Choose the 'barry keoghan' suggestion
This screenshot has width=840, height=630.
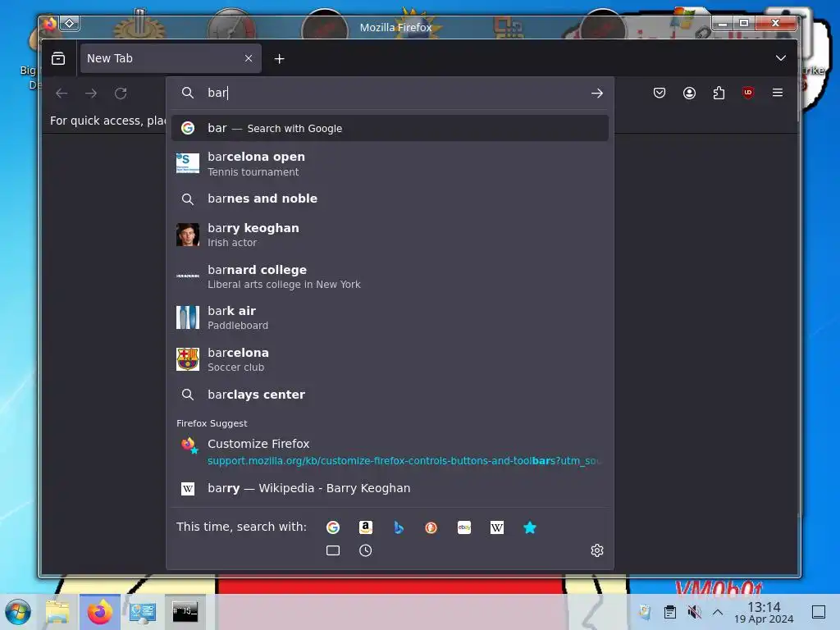tap(390, 235)
